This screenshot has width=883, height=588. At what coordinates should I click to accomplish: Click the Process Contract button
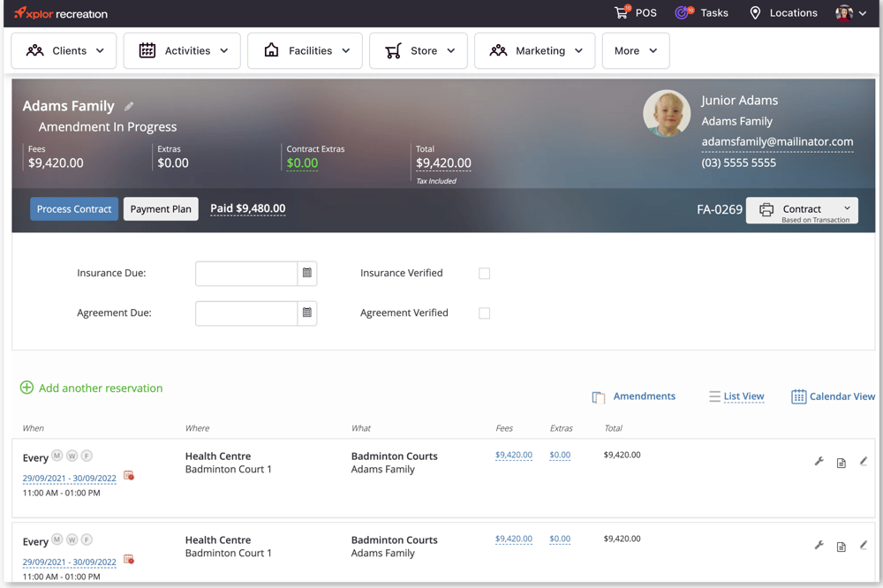pyautogui.click(x=74, y=208)
